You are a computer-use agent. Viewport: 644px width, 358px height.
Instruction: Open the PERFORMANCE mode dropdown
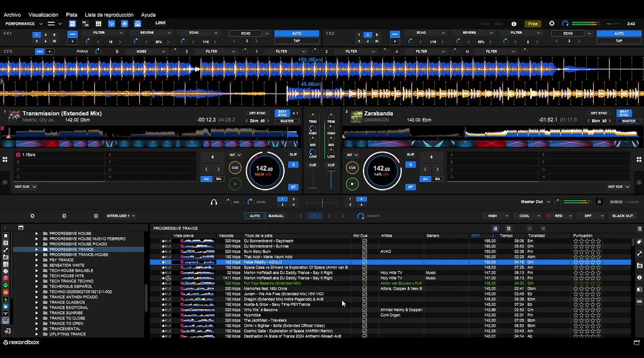(x=24, y=24)
